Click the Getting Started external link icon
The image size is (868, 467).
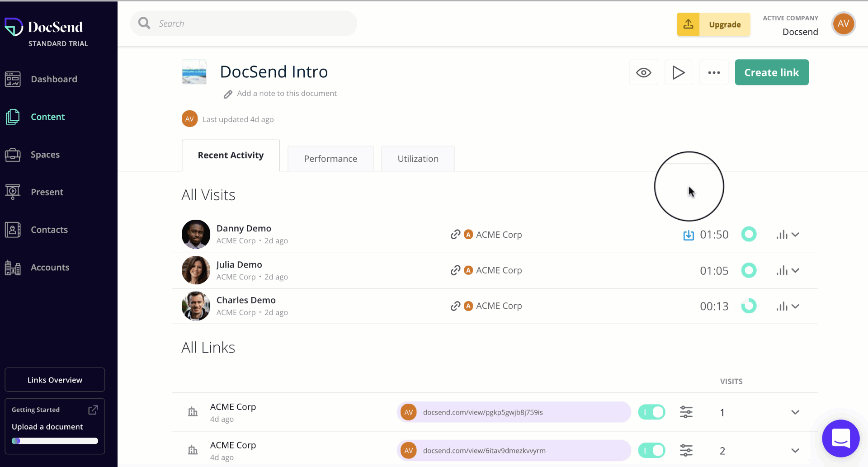pos(93,410)
